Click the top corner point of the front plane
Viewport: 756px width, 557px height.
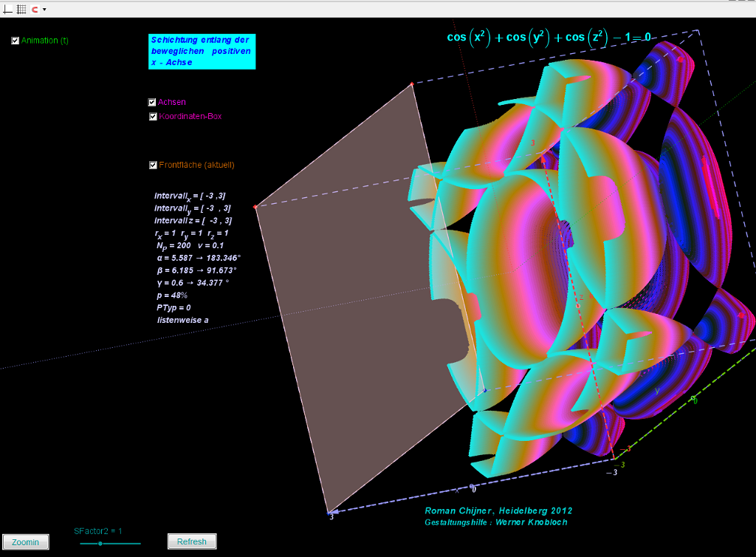point(412,85)
